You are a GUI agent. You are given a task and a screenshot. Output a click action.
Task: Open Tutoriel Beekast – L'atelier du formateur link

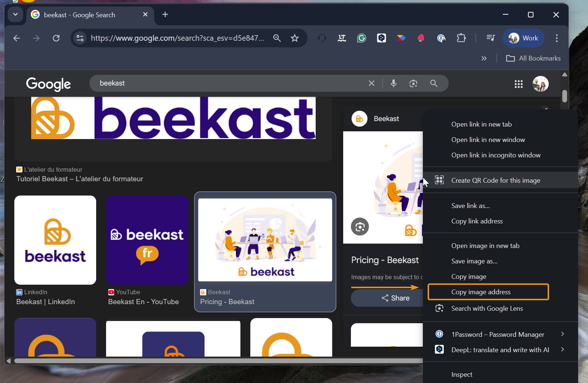pyautogui.click(x=80, y=179)
